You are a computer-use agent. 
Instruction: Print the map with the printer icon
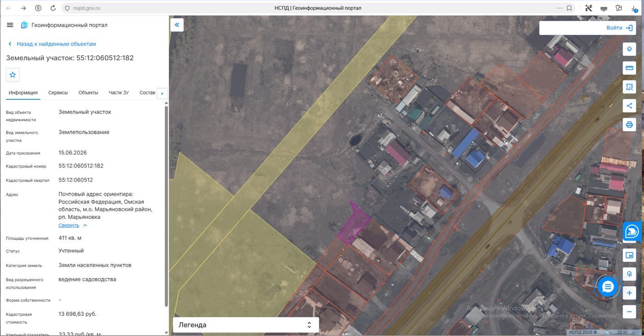pos(629,124)
